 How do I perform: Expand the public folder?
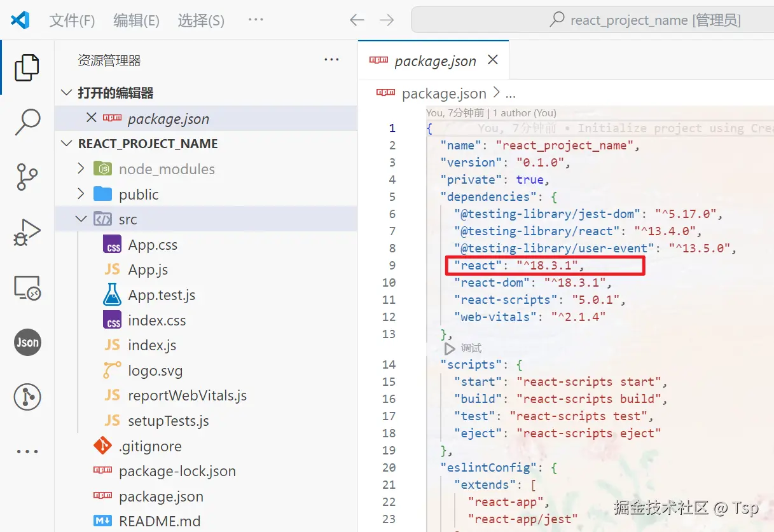click(x=80, y=194)
